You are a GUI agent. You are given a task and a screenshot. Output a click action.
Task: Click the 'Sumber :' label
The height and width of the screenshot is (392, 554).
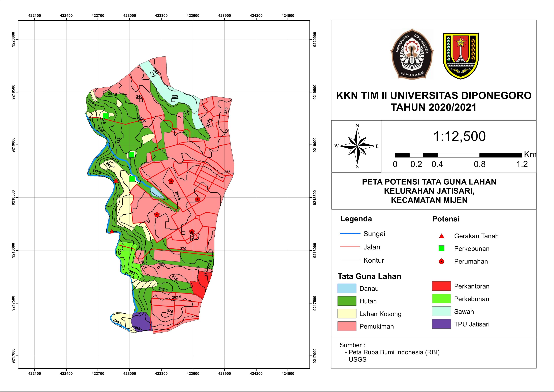coord(352,345)
